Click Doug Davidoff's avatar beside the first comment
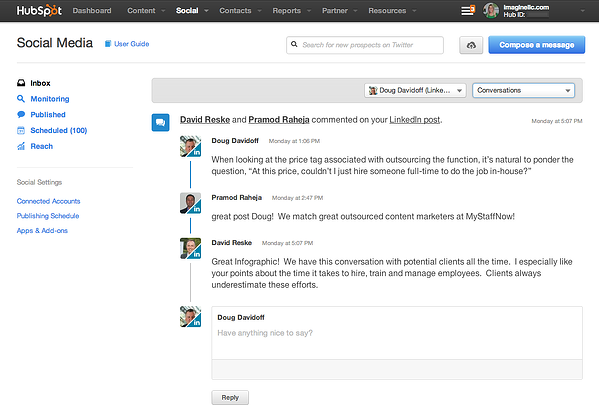Image resolution: width=599 pixels, height=405 pixels. point(190,146)
